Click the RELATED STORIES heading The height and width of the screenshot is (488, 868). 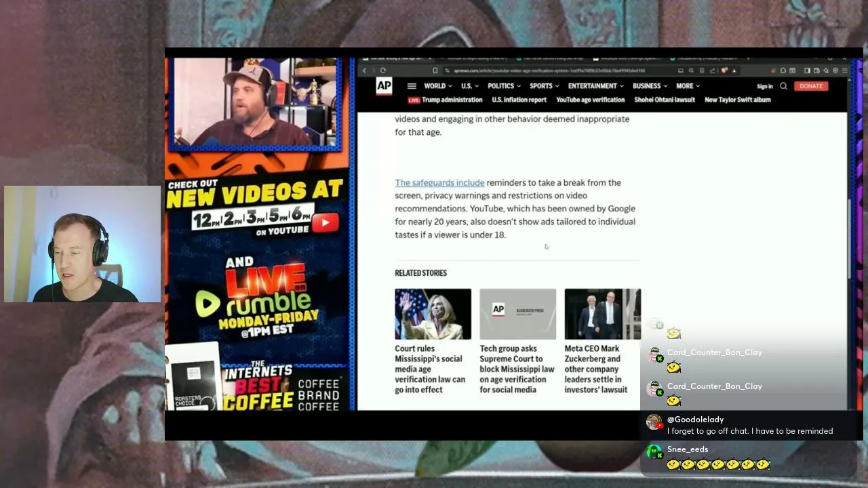pyautogui.click(x=420, y=272)
